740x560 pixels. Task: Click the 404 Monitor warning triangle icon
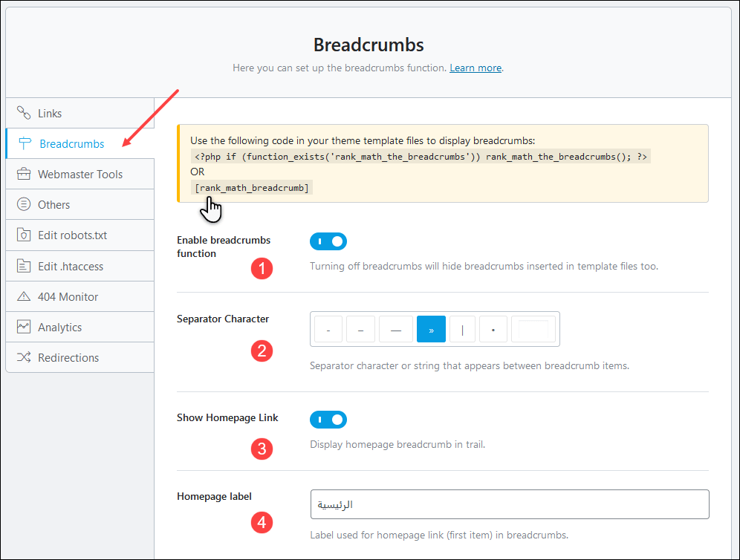pyautogui.click(x=24, y=296)
